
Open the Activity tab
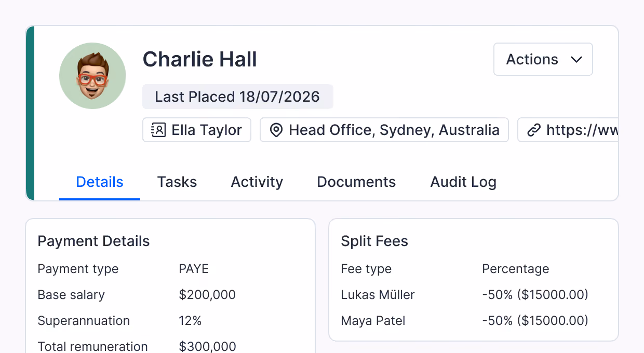pos(257,182)
